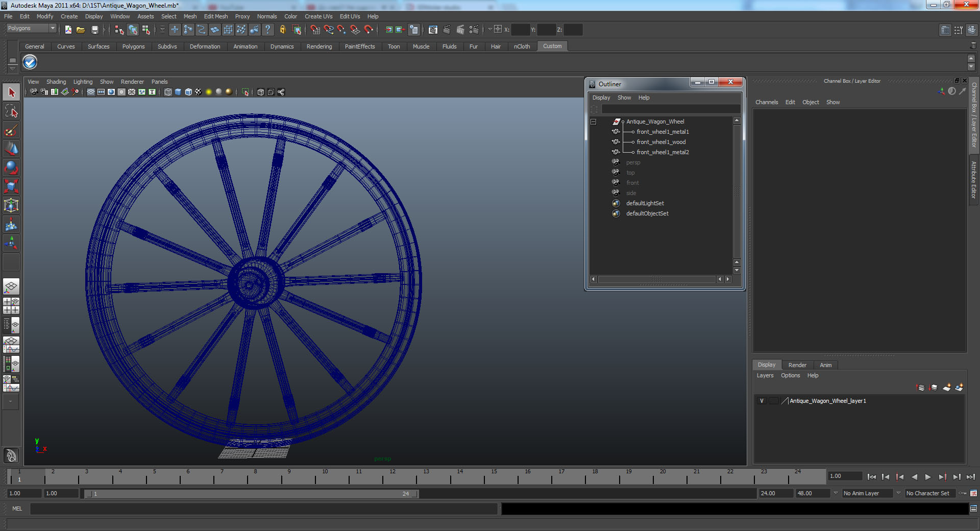The height and width of the screenshot is (531, 980).
Task: Click the MEL command input field
Action: (263, 509)
